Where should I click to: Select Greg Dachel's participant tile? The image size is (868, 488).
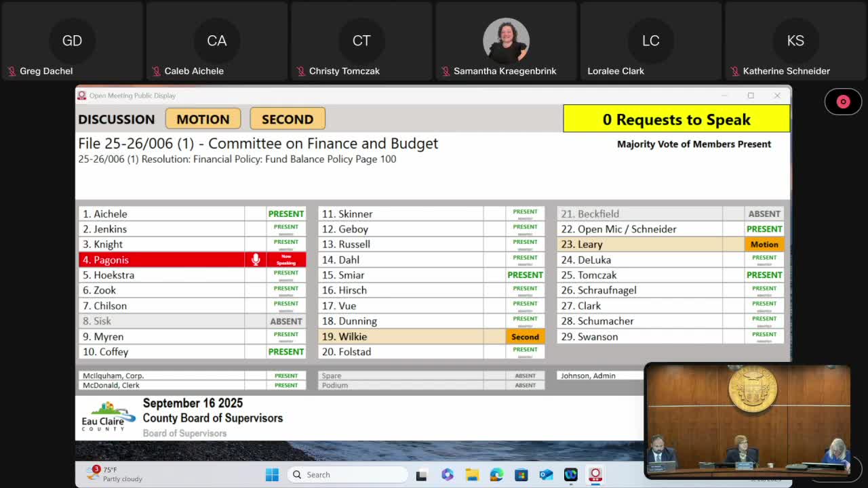pyautogui.click(x=72, y=41)
